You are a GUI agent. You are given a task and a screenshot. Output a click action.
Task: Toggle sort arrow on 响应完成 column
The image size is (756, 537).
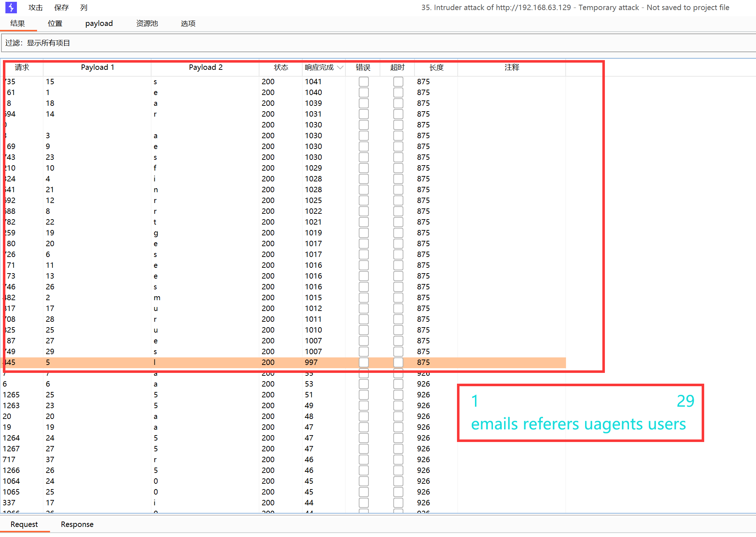coord(340,67)
